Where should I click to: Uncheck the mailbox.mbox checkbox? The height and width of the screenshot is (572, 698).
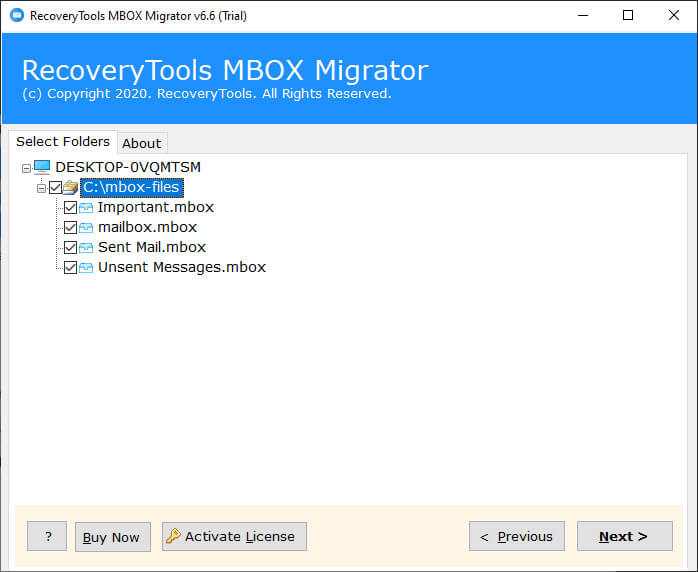70,227
